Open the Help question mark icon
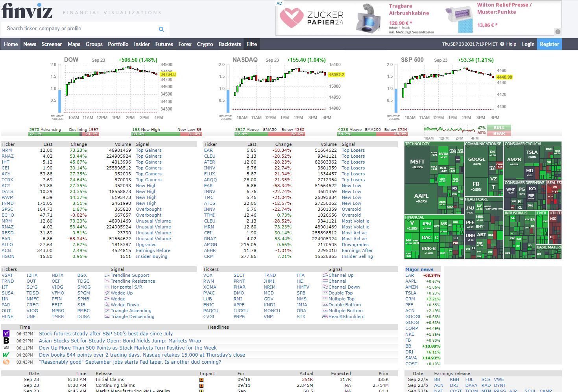578x392 pixels. 502,44
